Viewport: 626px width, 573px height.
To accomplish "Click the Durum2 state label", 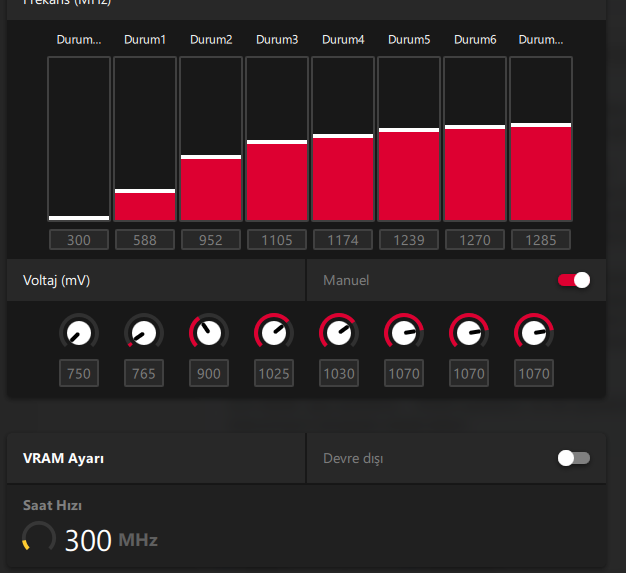I will (x=211, y=40).
